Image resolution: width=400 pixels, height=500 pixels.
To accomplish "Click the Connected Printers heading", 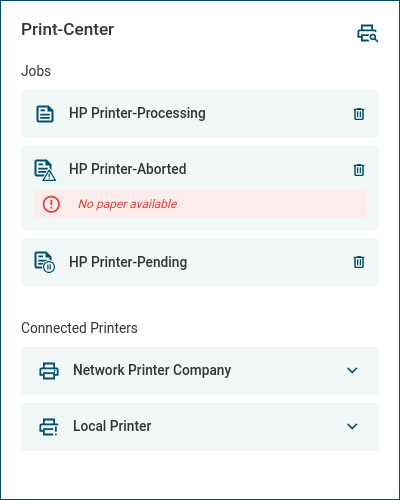I will click(x=79, y=328).
